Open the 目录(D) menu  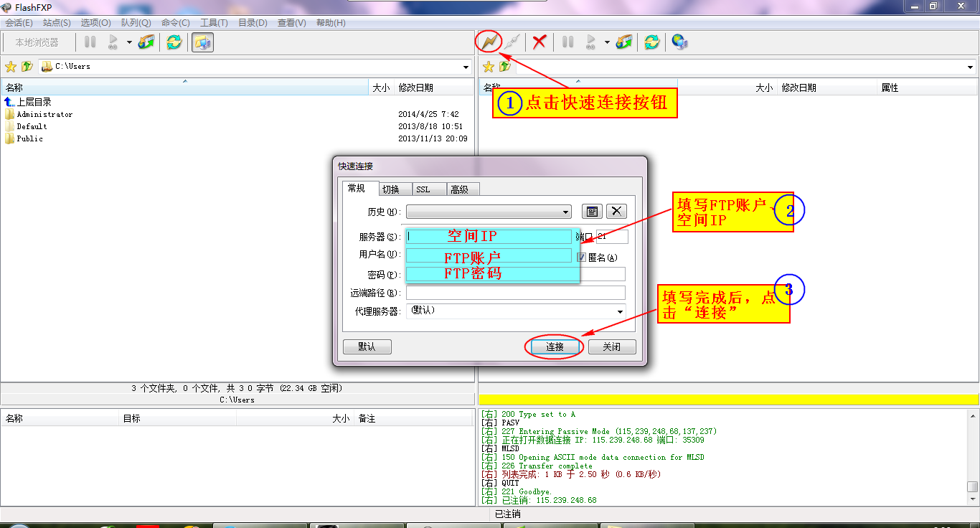(253, 23)
